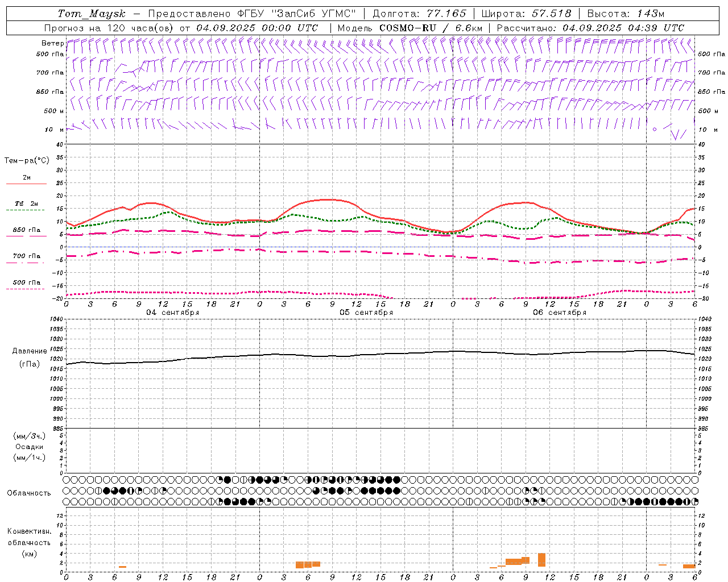Select the forecast period text Прогноз на 120 часа(ов)
Screen dimensions: 728x582
tap(109, 28)
